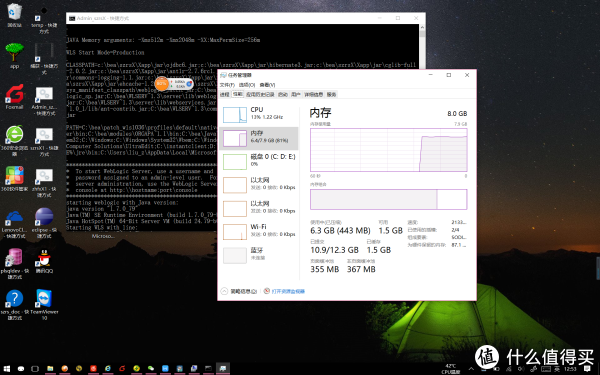Click the Windows Start button
This screenshot has width=600, height=375.
click(x=7, y=368)
